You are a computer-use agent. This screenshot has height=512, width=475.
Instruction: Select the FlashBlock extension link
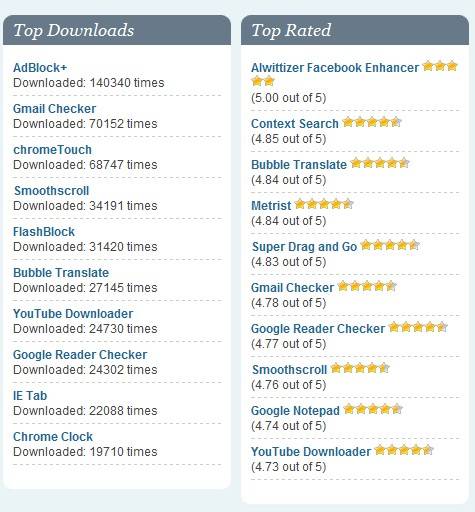point(44,232)
